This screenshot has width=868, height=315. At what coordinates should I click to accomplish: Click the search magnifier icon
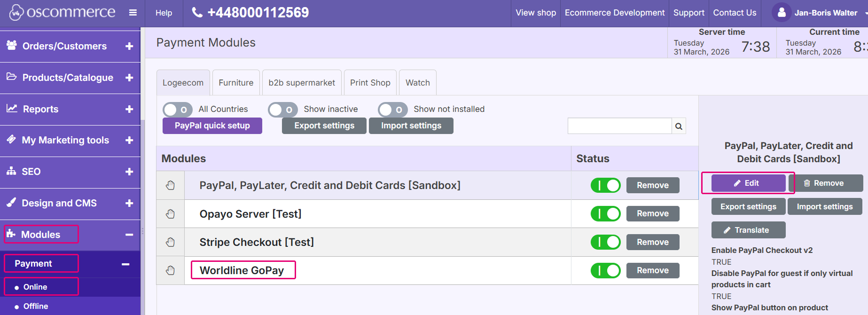click(679, 126)
